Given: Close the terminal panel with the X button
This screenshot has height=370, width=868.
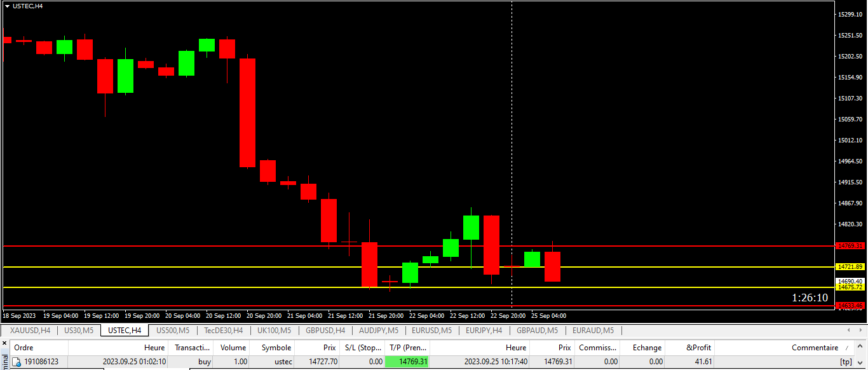Looking at the screenshot, I should [x=5, y=343].
